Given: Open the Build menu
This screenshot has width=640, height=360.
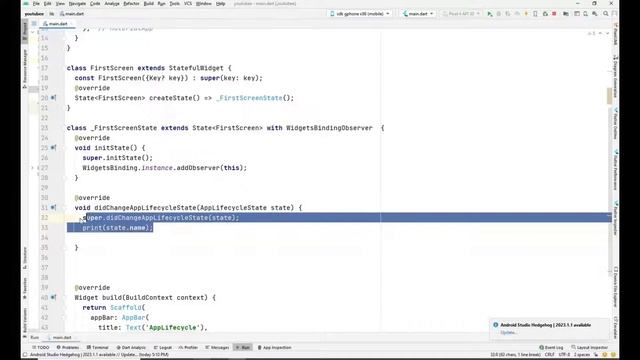Looking at the screenshot, I should point(149,4).
